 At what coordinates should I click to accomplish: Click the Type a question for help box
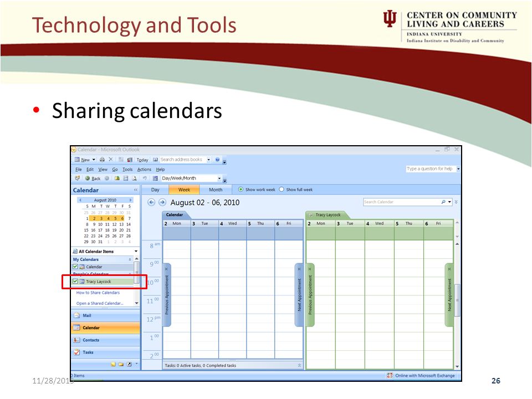click(x=430, y=168)
